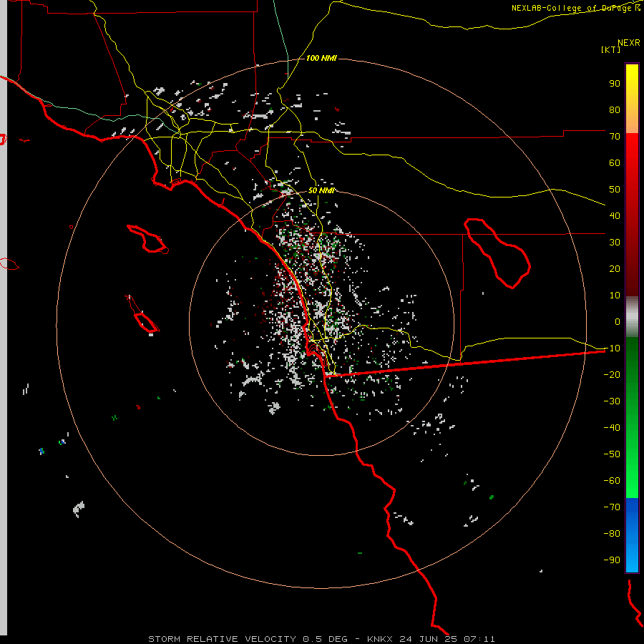
Task: Select the -30 value on velocity scale
Action: tap(612, 401)
